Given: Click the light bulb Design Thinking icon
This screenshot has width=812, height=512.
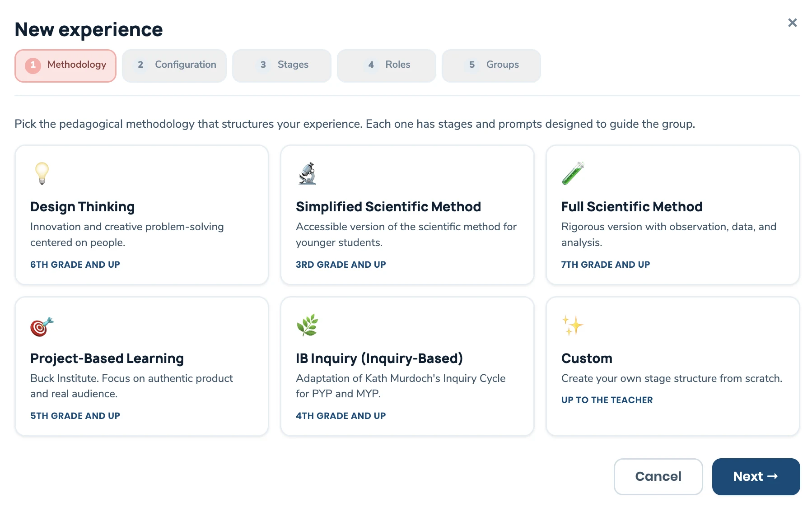Looking at the screenshot, I should point(42,173).
